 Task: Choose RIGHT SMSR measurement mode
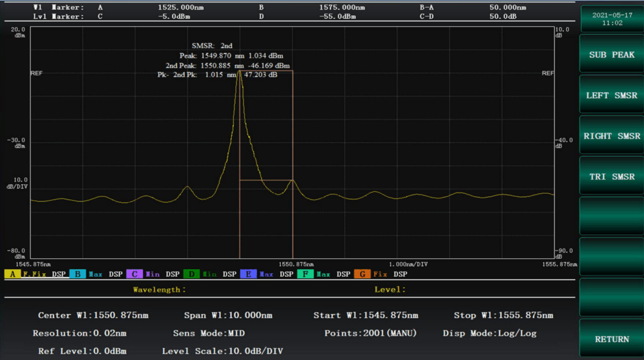611,136
